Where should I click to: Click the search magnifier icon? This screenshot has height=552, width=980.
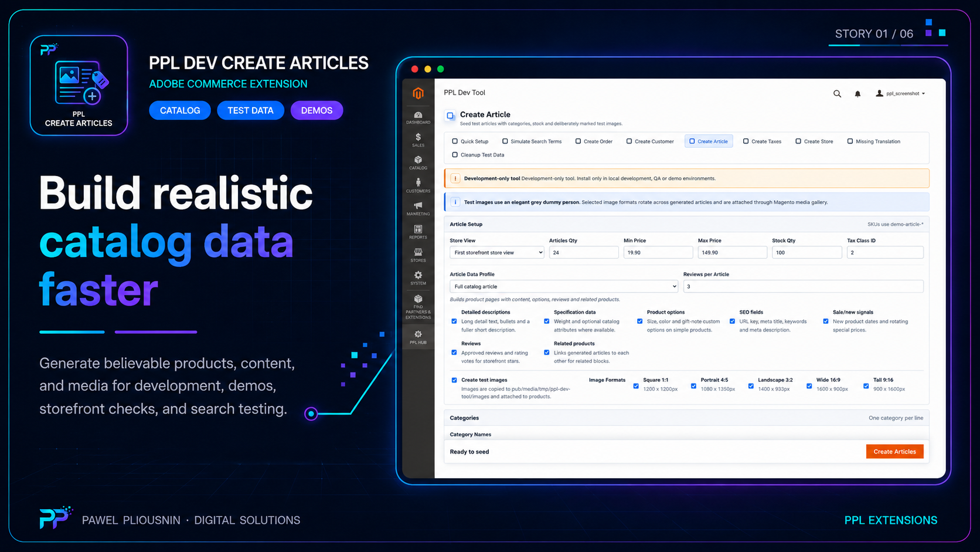(x=837, y=94)
